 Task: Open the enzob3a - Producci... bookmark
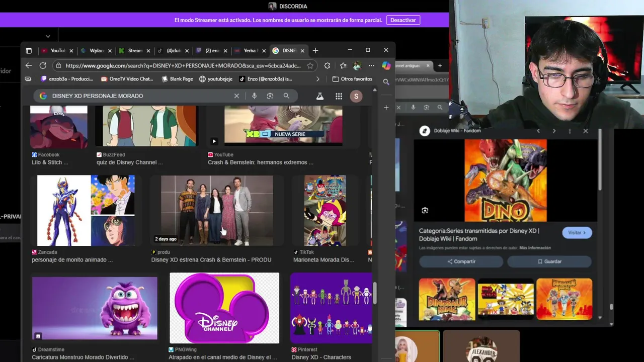pos(67,79)
